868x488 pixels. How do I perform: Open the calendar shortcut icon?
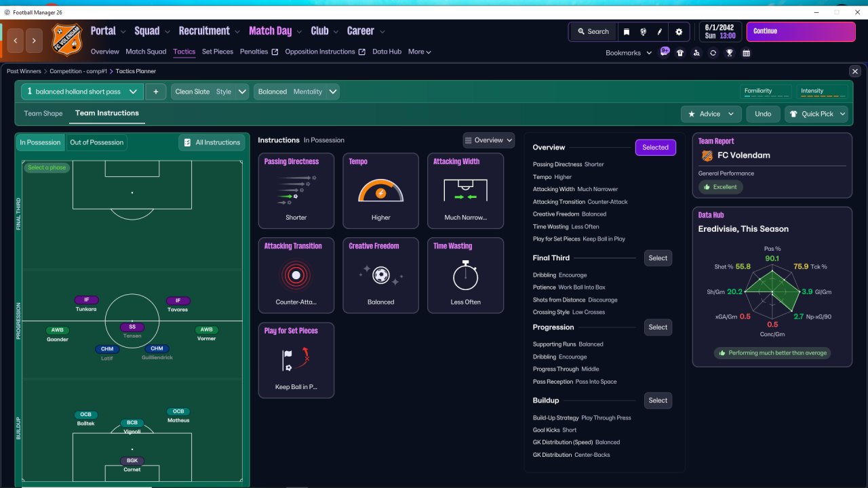[x=746, y=53]
